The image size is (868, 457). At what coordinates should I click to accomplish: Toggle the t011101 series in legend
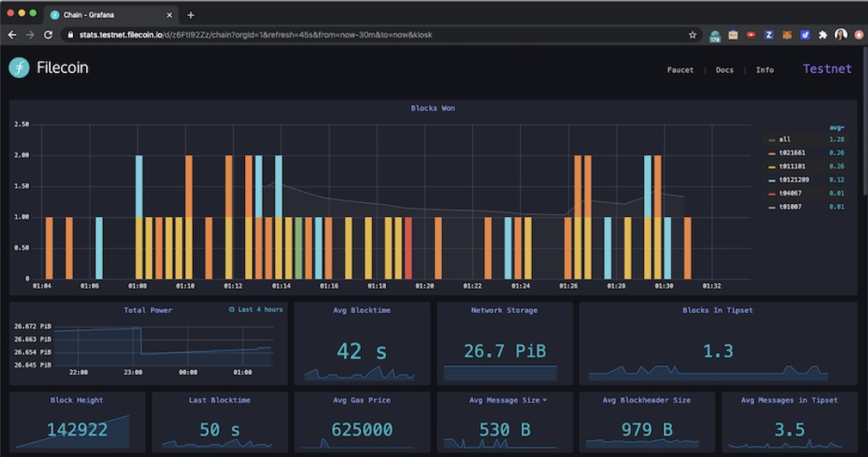coord(793,166)
